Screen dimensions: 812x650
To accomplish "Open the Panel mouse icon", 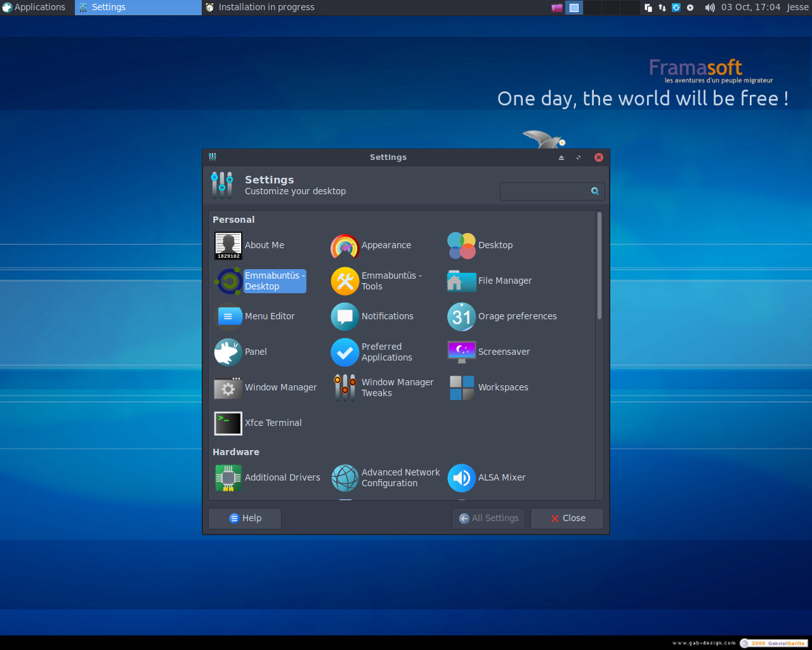I will (228, 352).
